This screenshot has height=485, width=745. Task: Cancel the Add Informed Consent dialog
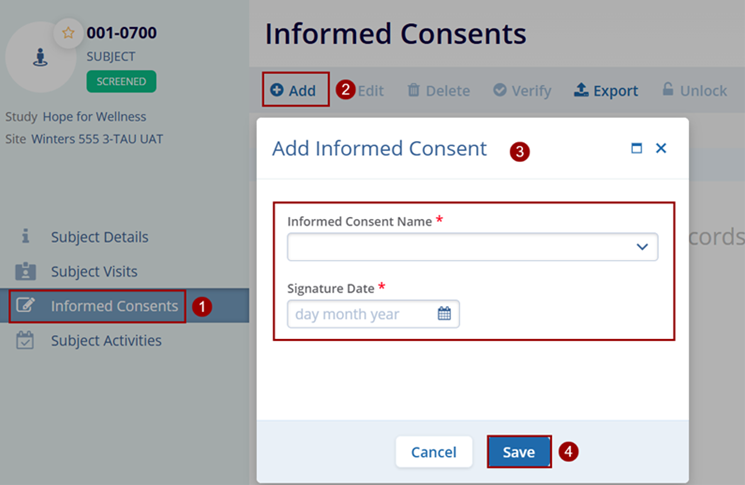click(x=433, y=452)
